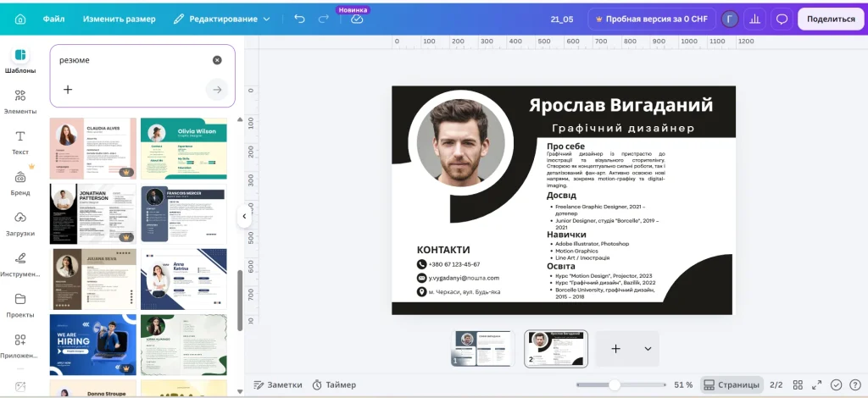Toggle the Страницы view button
Screen dimensions: 868x398
732,384
